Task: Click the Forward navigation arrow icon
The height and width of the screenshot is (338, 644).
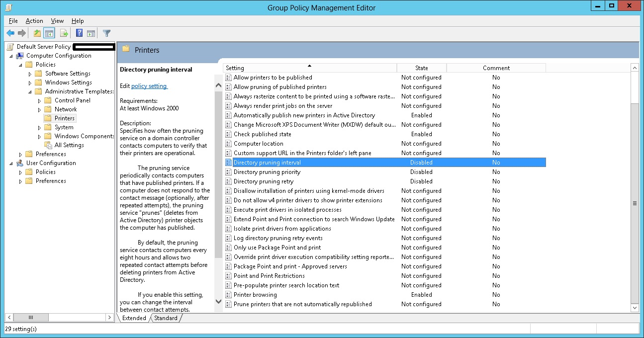Action: tap(21, 33)
